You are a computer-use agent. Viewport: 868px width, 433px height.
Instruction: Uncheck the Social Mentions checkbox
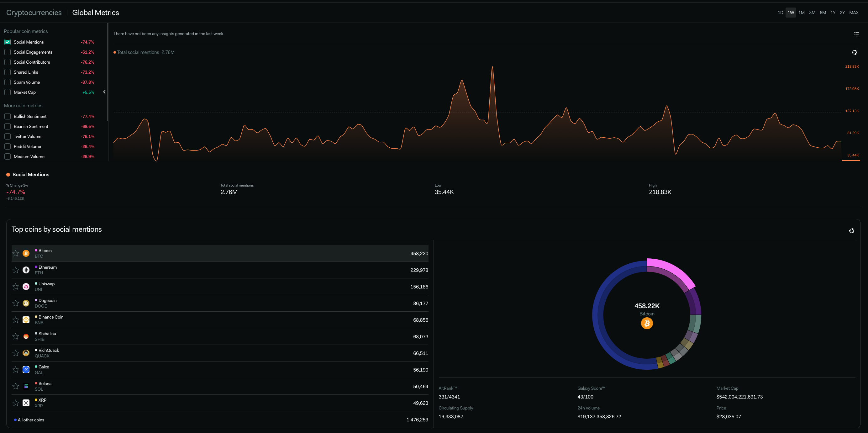coord(8,42)
